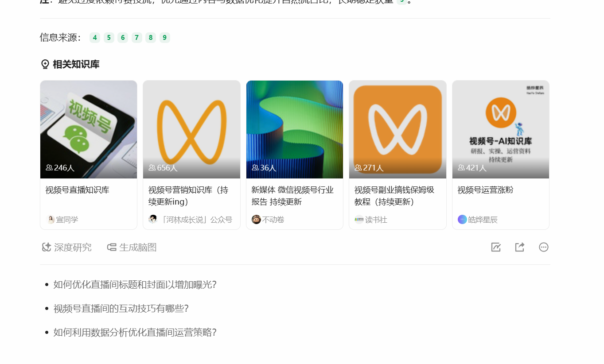Start 深度研究 deep research
Screen dimensions: 604x364
click(x=66, y=247)
